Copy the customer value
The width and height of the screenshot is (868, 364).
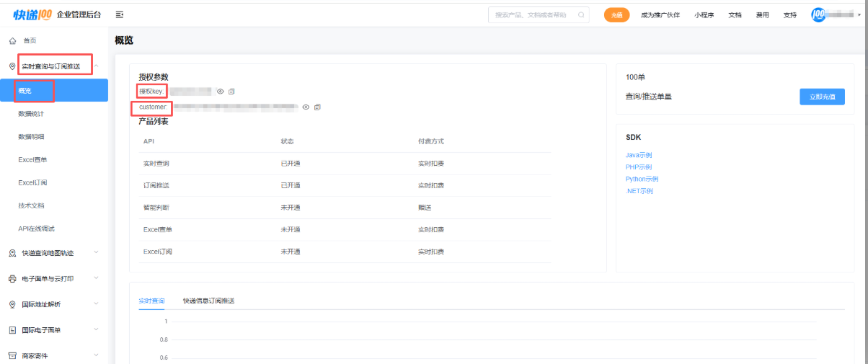(x=317, y=107)
